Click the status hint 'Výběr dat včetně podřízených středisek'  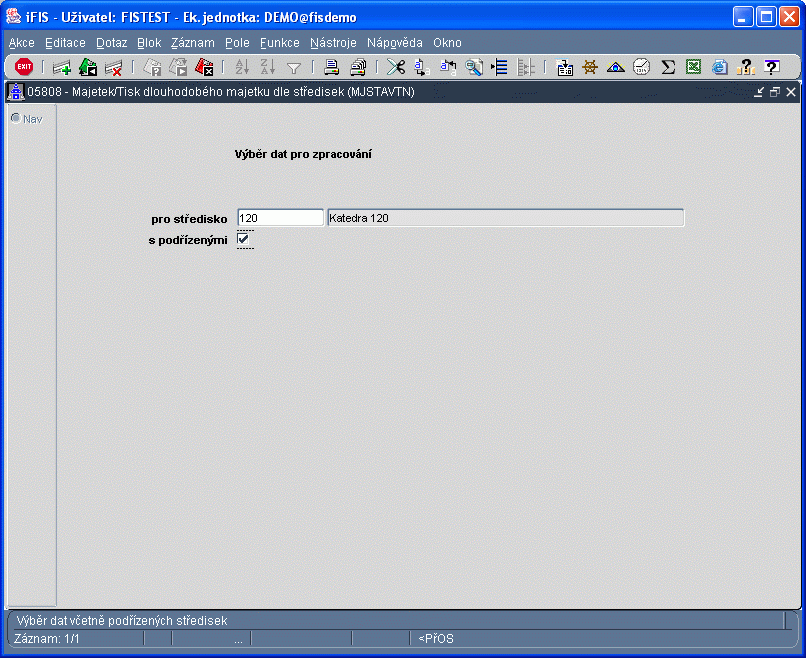(x=122, y=621)
